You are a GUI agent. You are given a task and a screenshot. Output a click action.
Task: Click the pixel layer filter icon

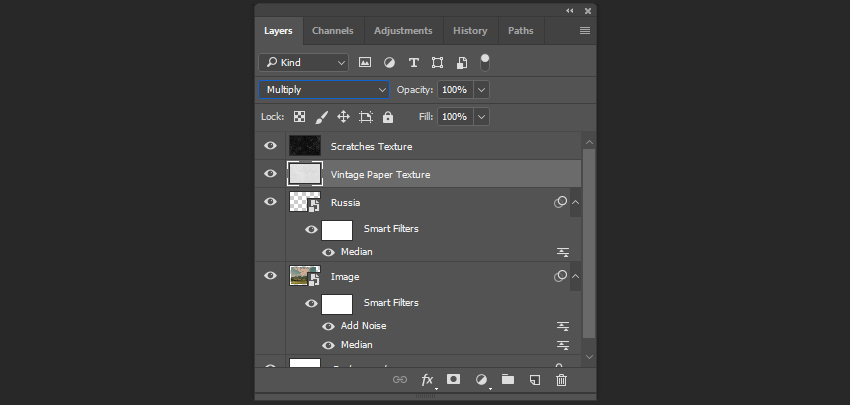tap(365, 62)
